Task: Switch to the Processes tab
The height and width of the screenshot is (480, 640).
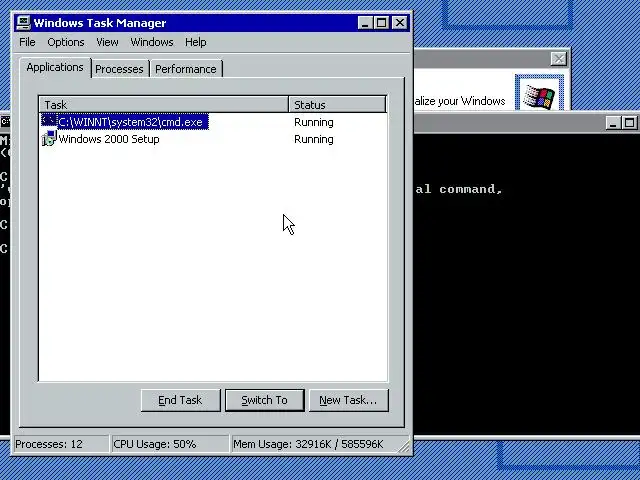Action: (x=119, y=69)
